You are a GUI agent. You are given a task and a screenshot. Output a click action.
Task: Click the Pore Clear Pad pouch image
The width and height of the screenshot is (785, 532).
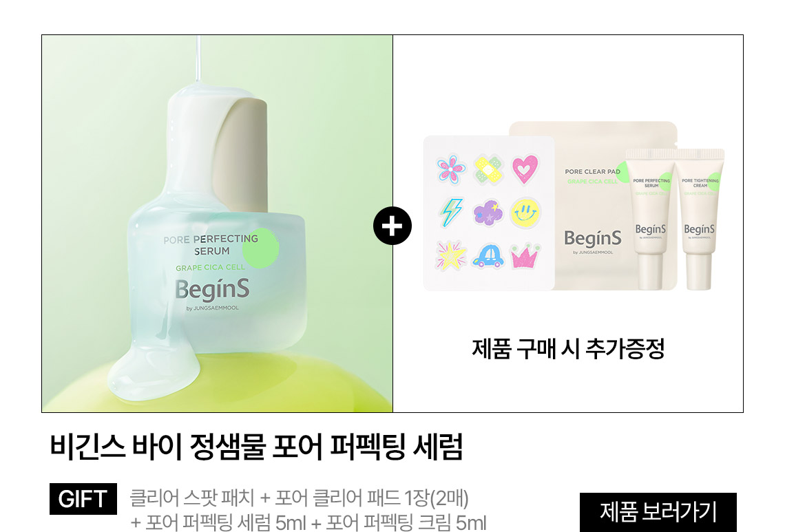tap(593, 205)
